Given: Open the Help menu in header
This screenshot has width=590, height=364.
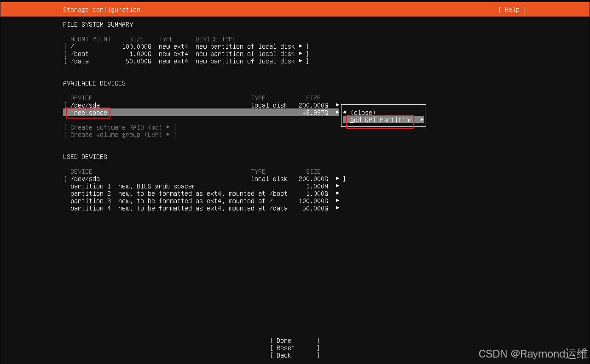Looking at the screenshot, I should [x=512, y=10].
